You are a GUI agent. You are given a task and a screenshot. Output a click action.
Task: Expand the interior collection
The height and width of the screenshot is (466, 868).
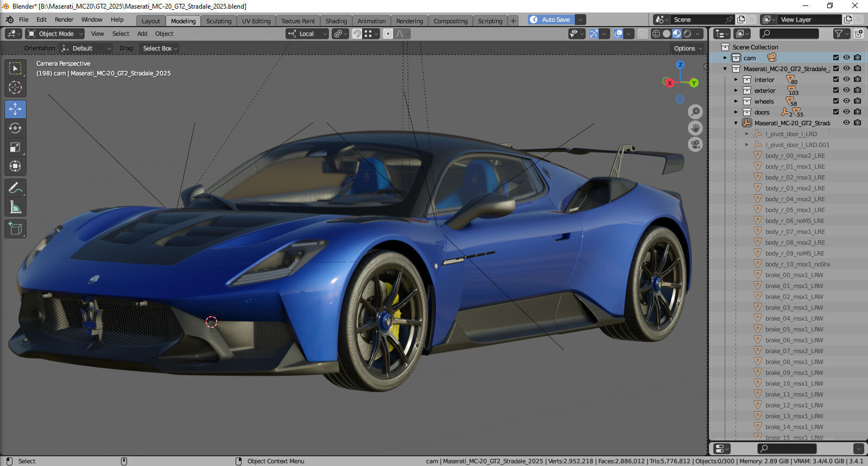(x=736, y=79)
